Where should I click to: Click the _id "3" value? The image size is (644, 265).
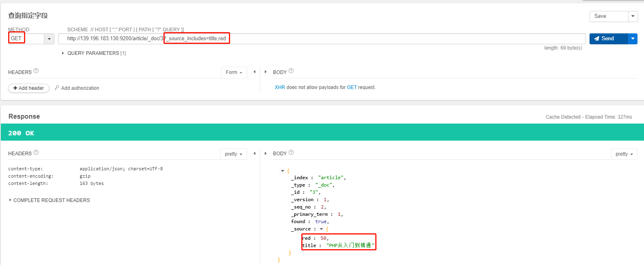pos(314,192)
